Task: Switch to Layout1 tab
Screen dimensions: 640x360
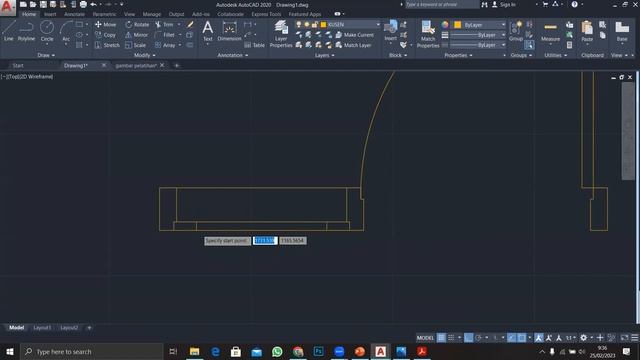Action: [42, 327]
